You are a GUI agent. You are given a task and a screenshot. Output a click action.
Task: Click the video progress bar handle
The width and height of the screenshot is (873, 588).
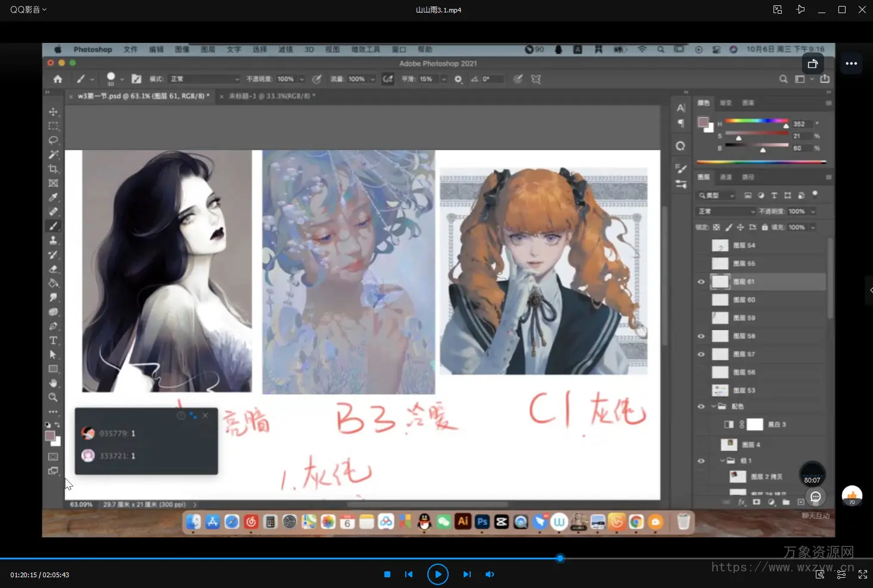tap(560, 558)
